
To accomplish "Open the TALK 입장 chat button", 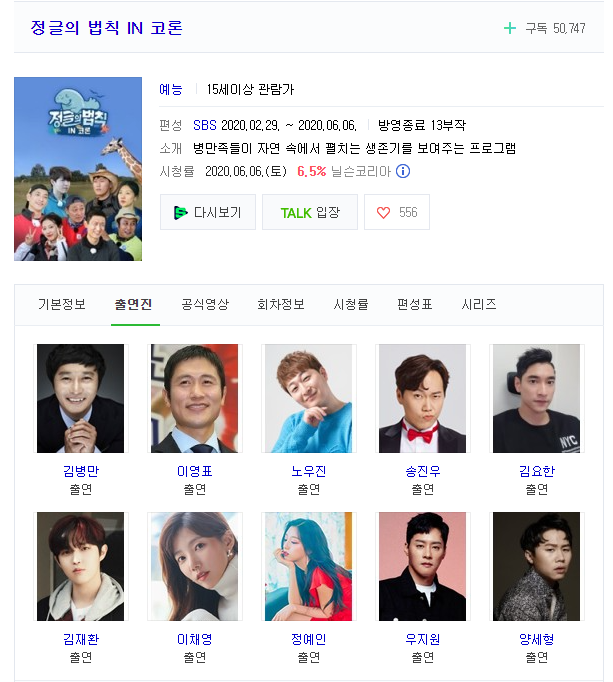I will click(310, 212).
